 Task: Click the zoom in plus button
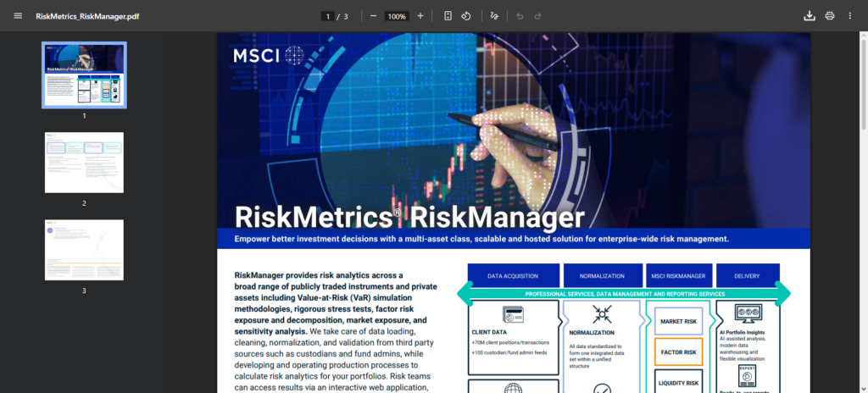point(420,16)
